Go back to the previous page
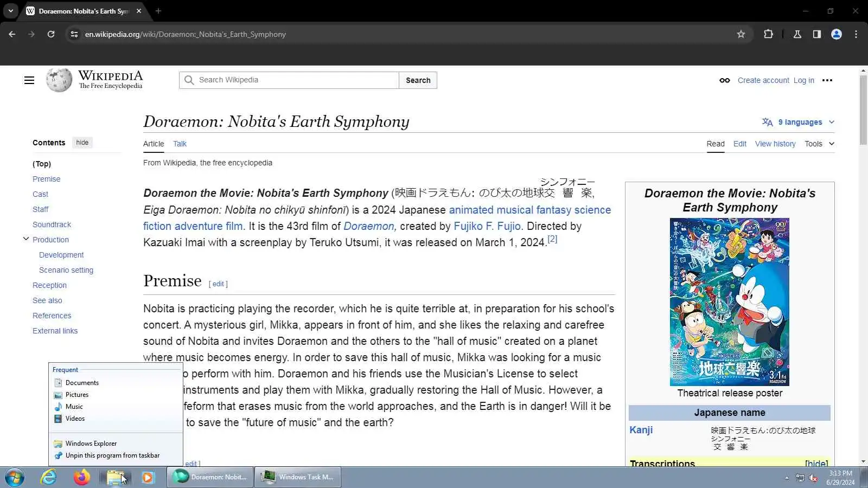This screenshot has height=488, width=868. click(12, 34)
